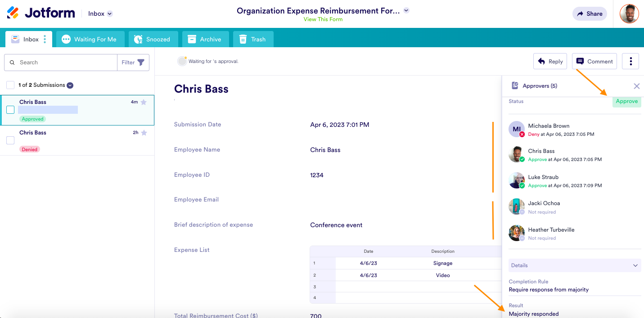The image size is (644, 318).
Task: Click the Comment button
Action: tap(594, 62)
